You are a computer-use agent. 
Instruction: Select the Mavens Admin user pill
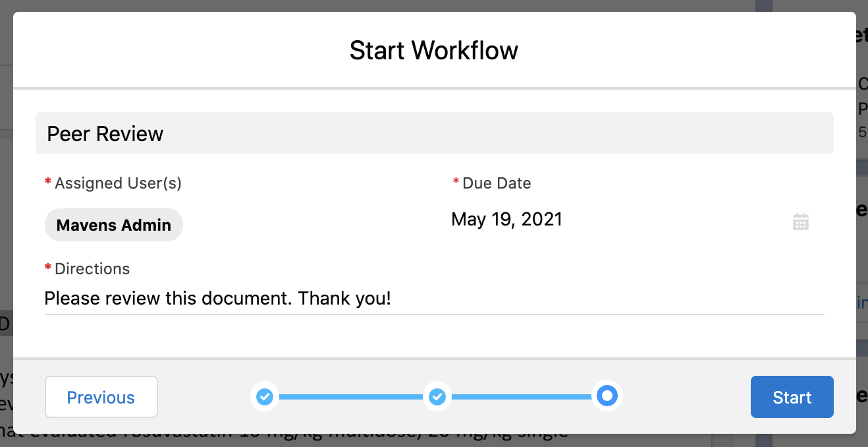[x=114, y=225]
